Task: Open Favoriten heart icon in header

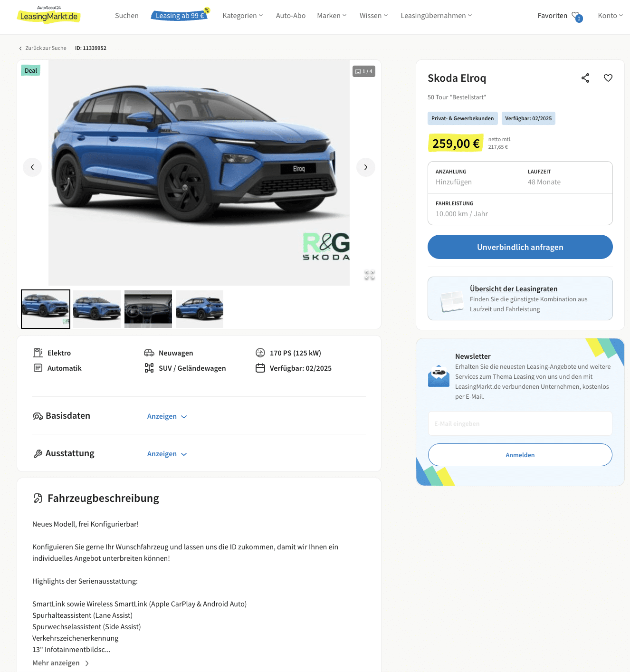Action: [577, 16]
